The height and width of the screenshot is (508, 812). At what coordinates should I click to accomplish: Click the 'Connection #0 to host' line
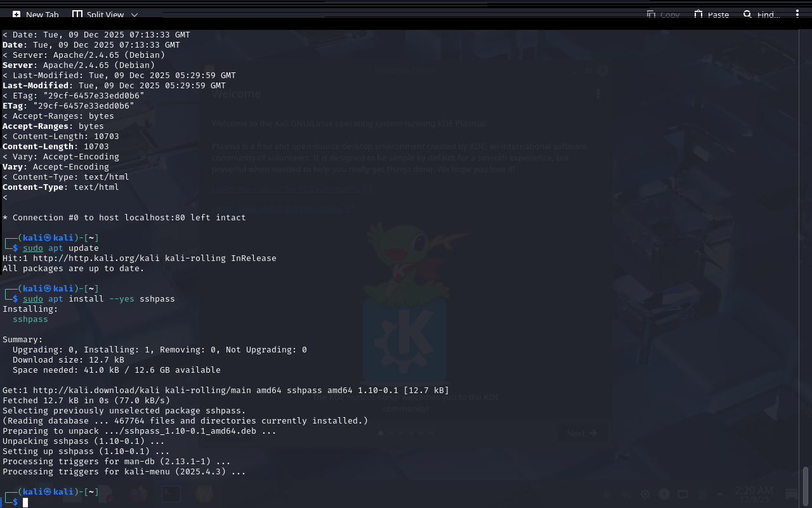[124, 218]
